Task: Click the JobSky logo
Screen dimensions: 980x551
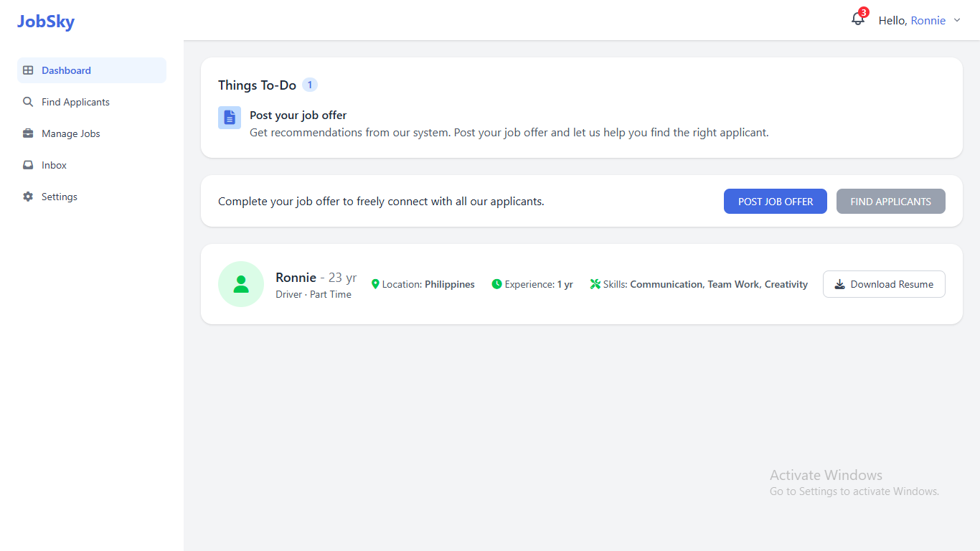Action: 46,22
